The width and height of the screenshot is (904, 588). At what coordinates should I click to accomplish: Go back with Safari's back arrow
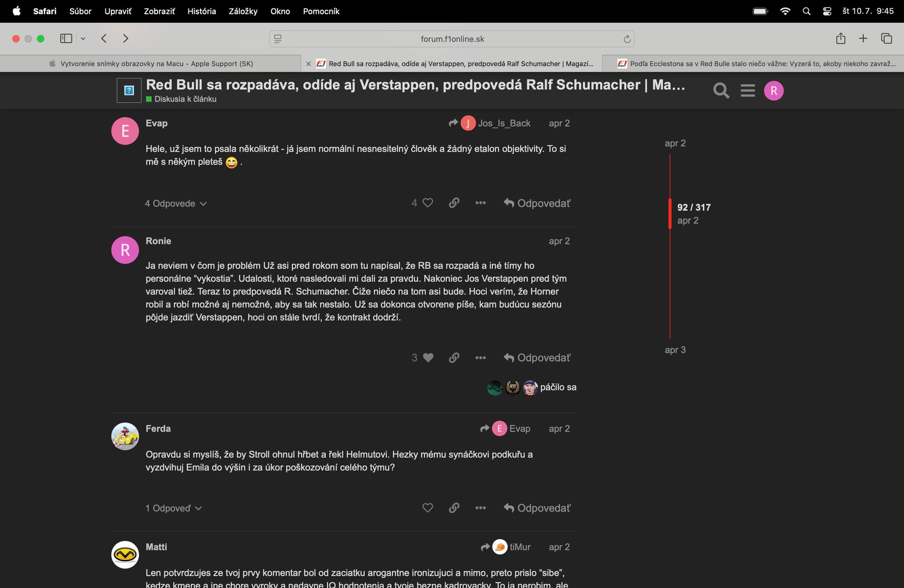coord(104,39)
